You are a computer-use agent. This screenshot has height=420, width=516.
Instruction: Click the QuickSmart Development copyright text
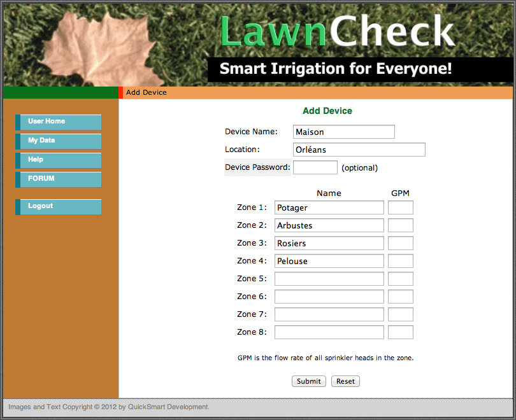click(109, 407)
